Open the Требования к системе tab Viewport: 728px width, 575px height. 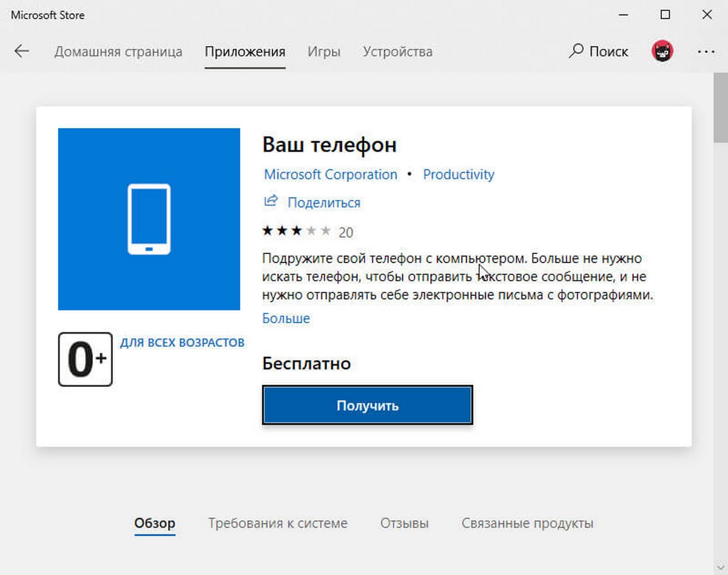click(x=278, y=523)
